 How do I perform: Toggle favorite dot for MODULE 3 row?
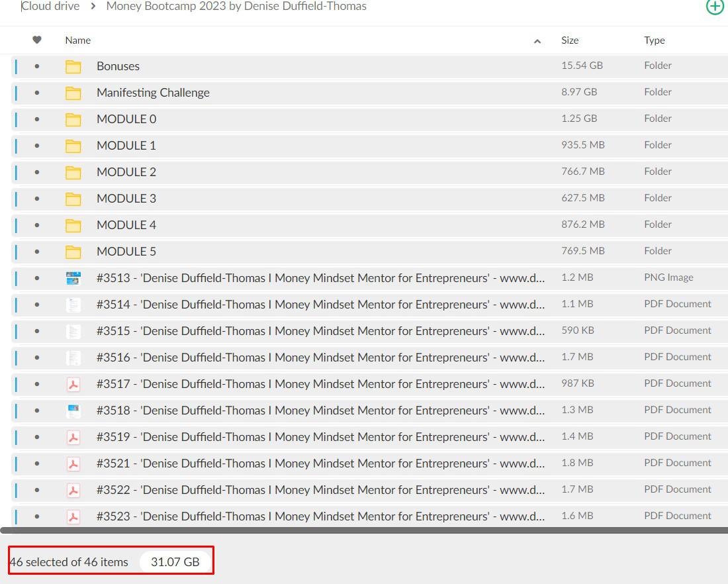[x=37, y=199]
